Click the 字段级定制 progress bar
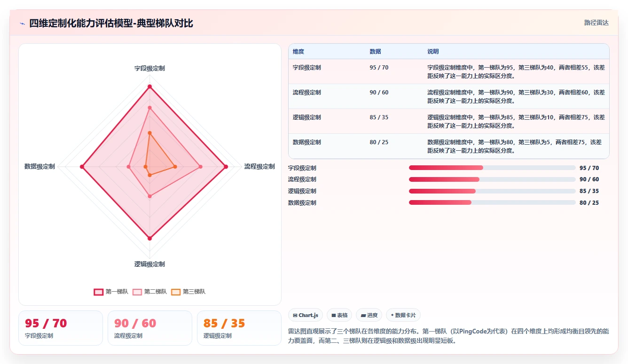 pyautogui.click(x=492, y=168)
